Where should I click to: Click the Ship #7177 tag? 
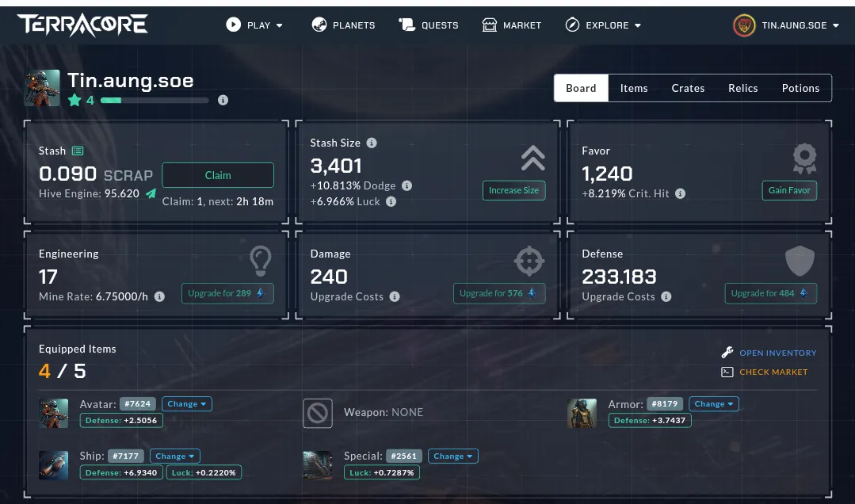click(x=126, y=456)
